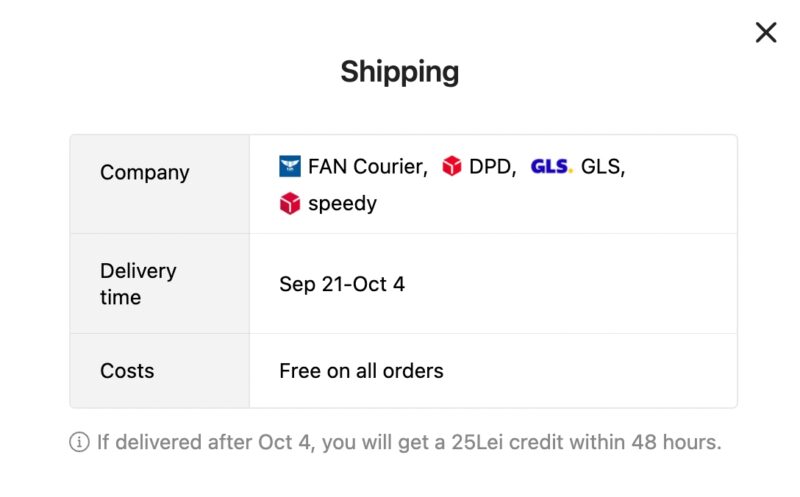800x497 pixels.
Task: Click the red DPD cube logo
Action: [452, 167]
